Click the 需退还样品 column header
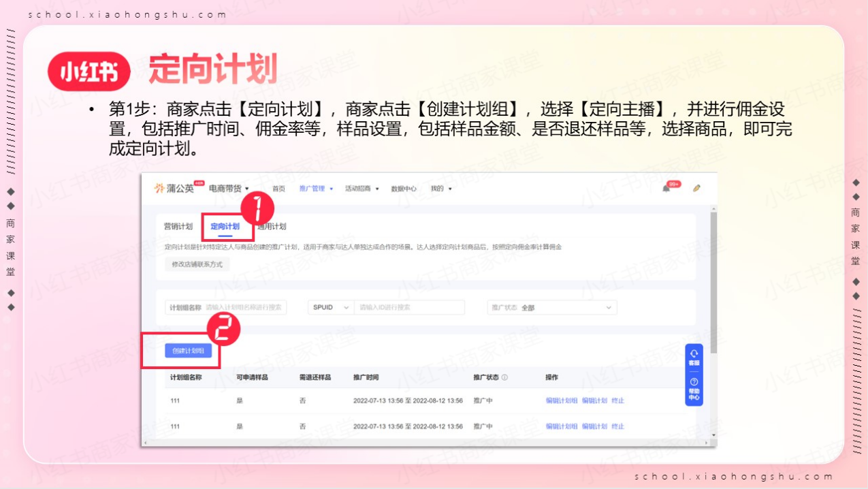This screenshot has height=489, width=868. click(315, 377)
